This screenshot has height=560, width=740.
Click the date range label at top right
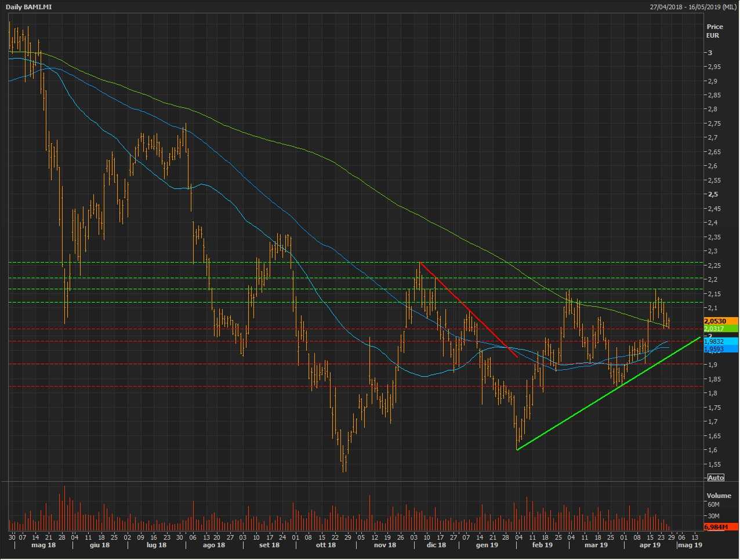click(693, 7)
